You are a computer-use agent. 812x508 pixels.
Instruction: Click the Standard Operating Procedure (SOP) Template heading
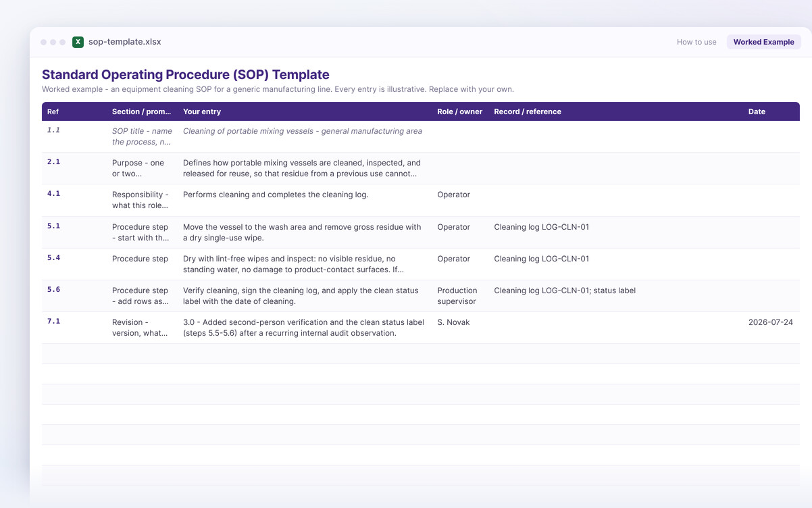[186, 74]
